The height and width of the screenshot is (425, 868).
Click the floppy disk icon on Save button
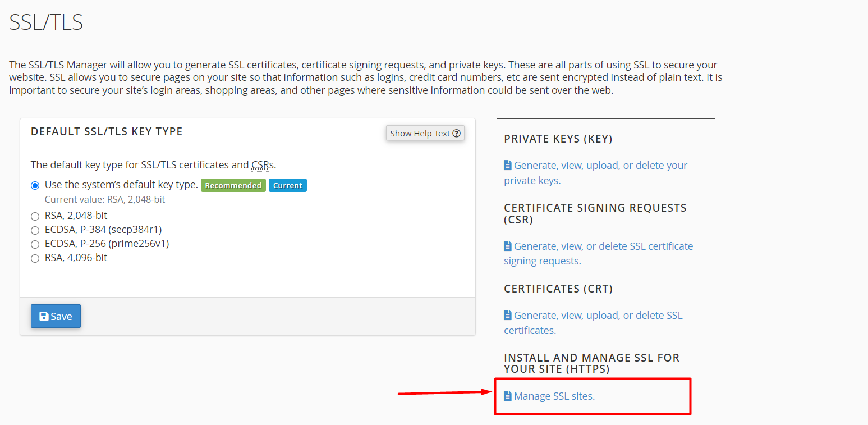pos(44,316)
